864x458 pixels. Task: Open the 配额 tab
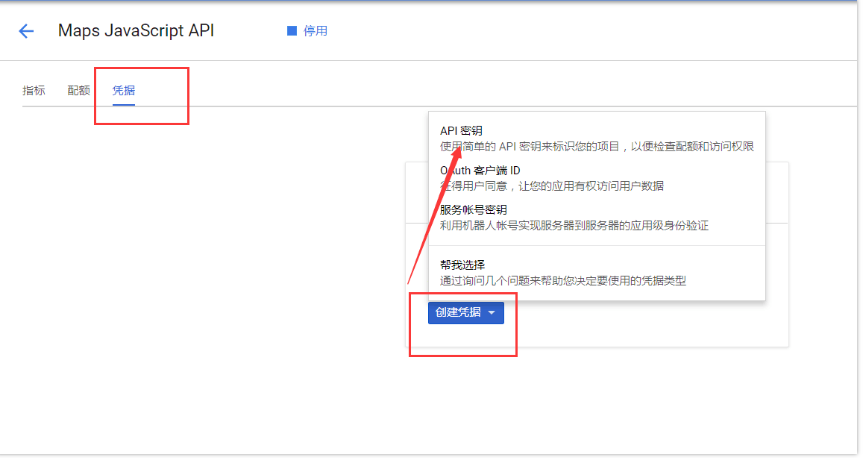coord(78,90)
